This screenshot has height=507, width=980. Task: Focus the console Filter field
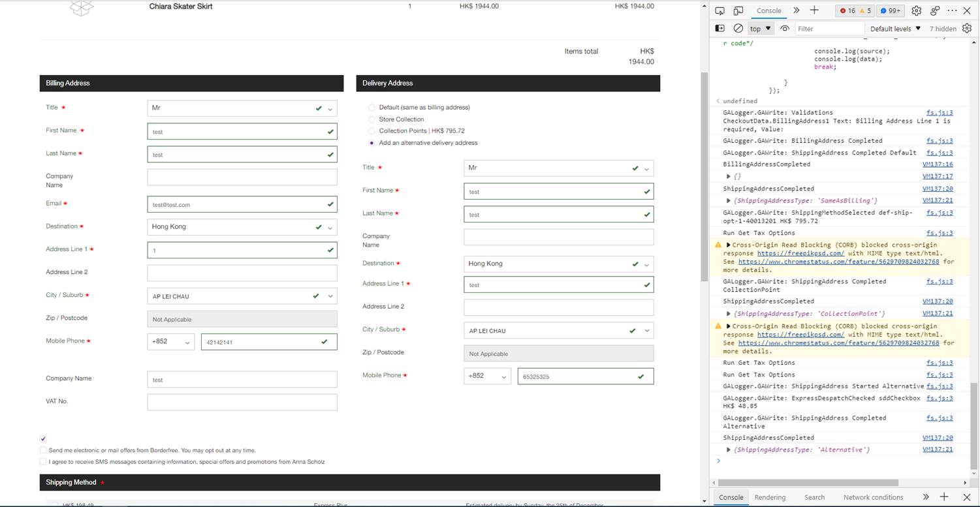[829, 29]
